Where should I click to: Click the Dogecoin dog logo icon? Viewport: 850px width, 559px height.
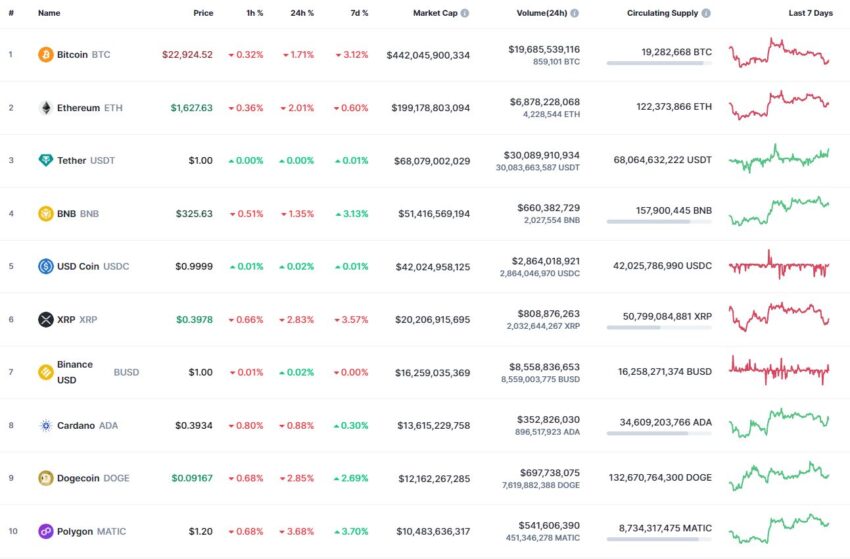[x=46, y=478]
